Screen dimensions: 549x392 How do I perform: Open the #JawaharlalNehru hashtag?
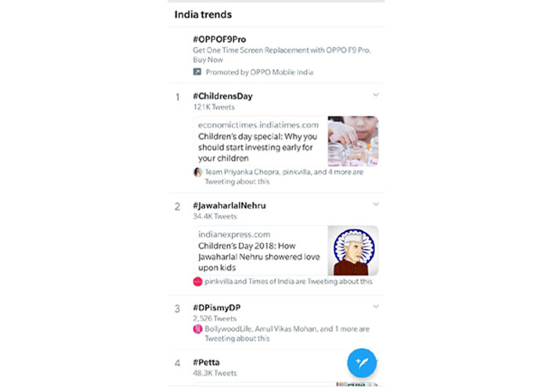pos(229,205)
